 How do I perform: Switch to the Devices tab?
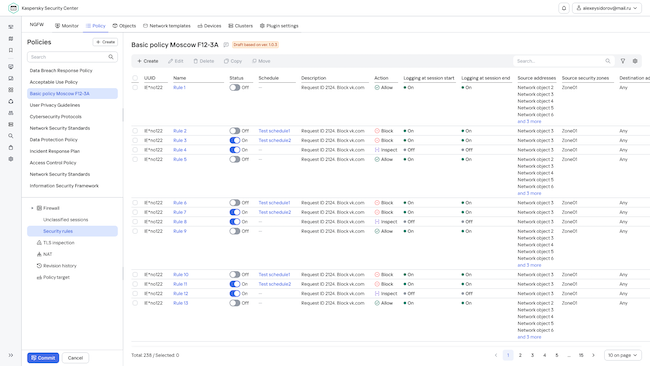[x=209, y=26]
